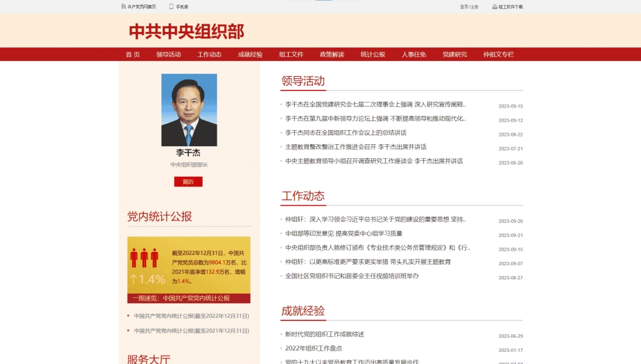Click the 工作动态 section heading

303,196
